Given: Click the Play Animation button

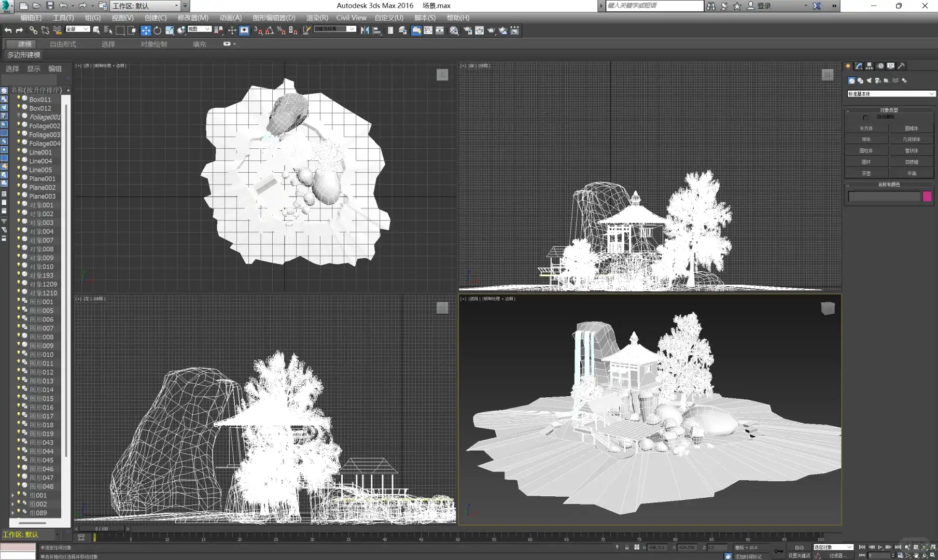Looking at the screenshot, I should click(x=880, y=547).
